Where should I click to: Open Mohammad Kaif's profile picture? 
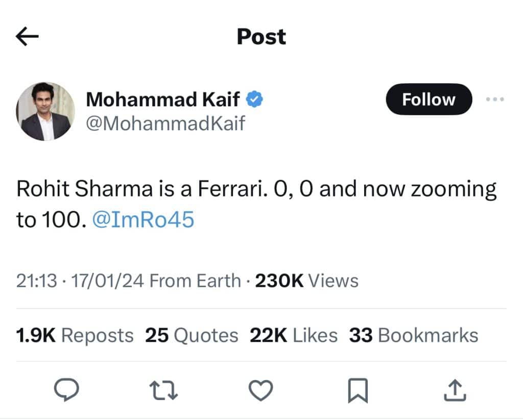[x=45, y=111]
